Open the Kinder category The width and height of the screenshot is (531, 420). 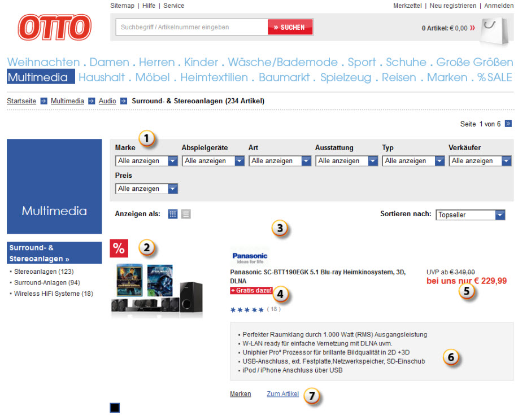pyautogui.click(x=201, y=62)
